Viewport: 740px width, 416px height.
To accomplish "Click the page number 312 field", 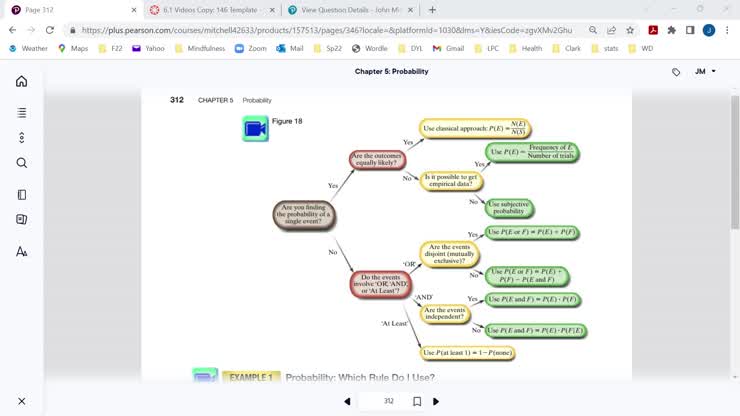I will (389, 401).
